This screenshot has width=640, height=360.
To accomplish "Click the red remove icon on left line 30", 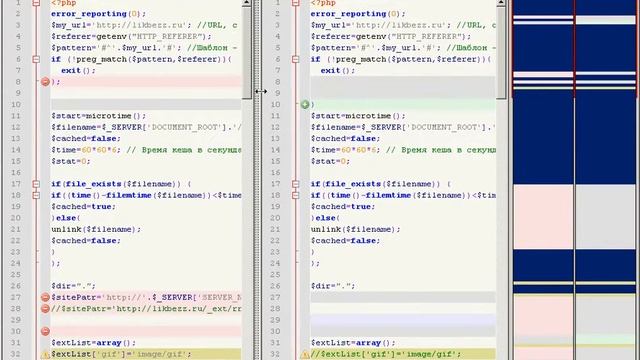I will (45, 331).
